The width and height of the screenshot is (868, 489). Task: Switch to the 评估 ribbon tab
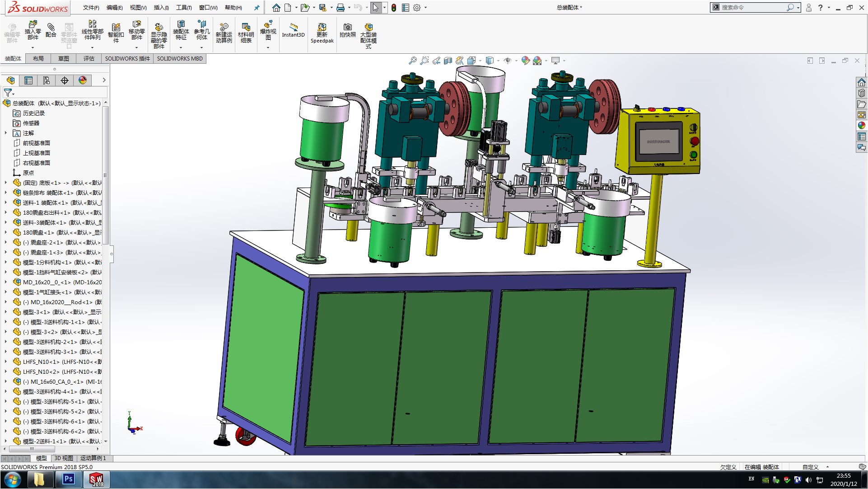[x=89, y=59]
